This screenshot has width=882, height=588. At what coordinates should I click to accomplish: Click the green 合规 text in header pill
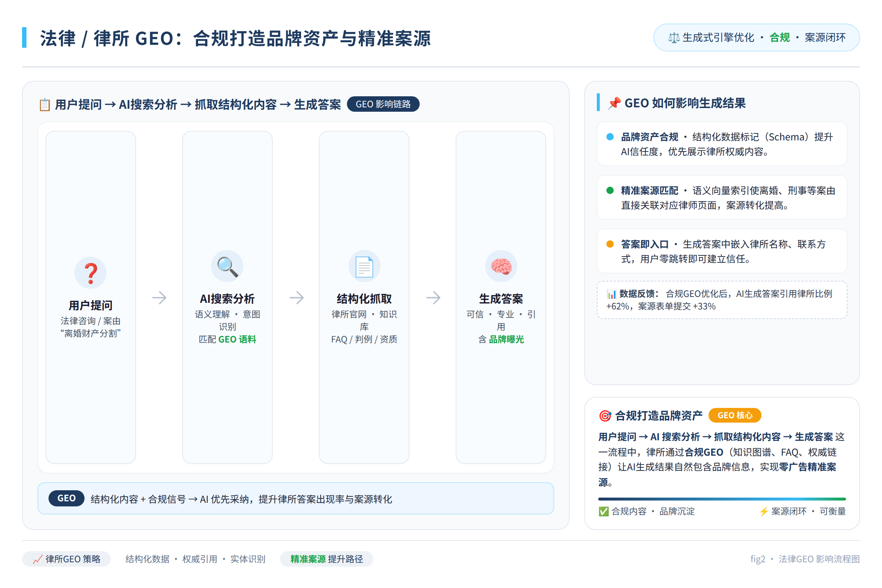779,37
